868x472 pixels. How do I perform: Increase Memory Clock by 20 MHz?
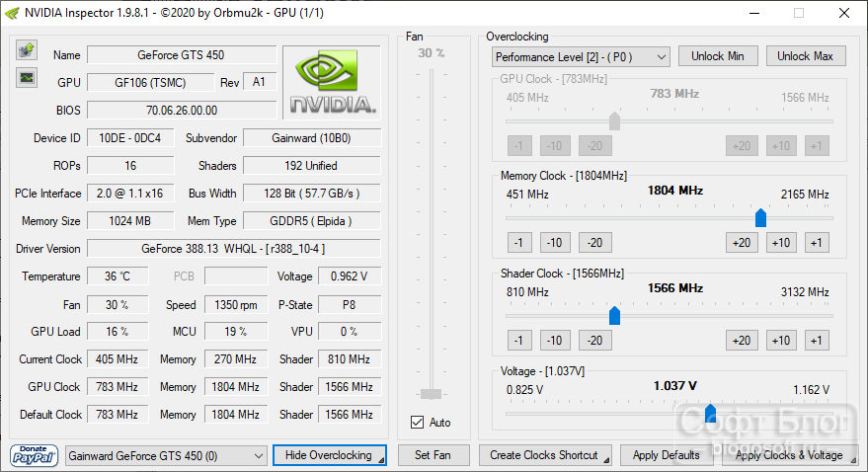click(742, 242)
